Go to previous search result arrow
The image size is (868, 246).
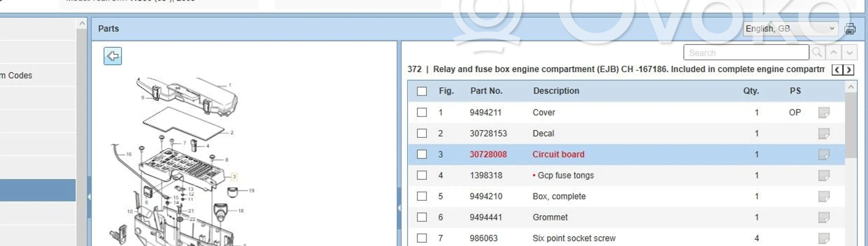pyautogui.click(x=834, y=53)
